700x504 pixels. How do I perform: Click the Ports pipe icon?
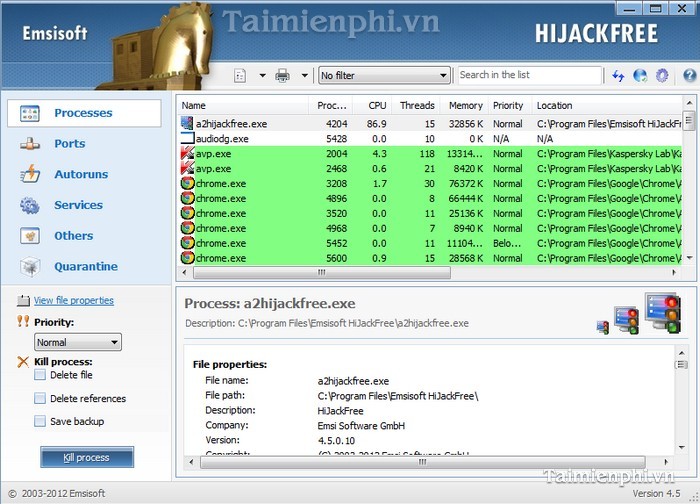[x=30, y=144]
